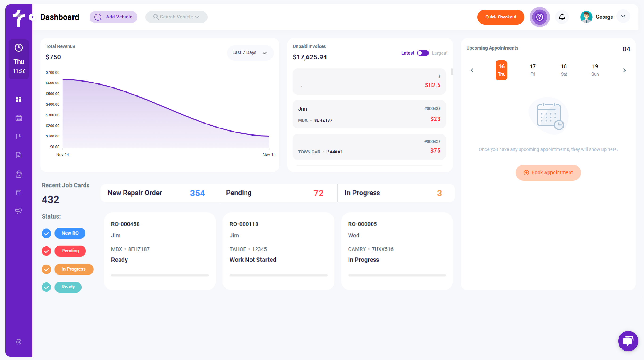The image size is (644, 360).
Task: Click the bar chart sidebar icon
Action: pyautogui.click(x=19, y=136)
